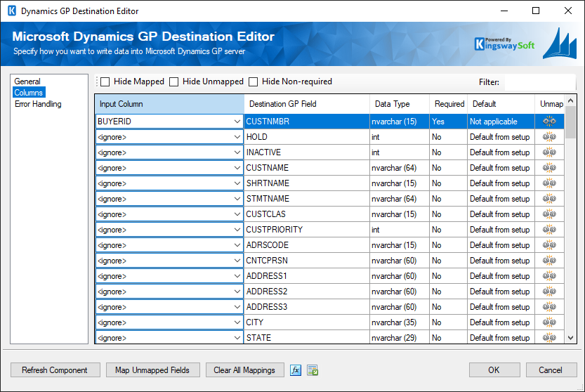This screenshot has width=585, height=392.
Task: Enable the Hide Mapped checkbox
Action: click(x=105, y=81)
